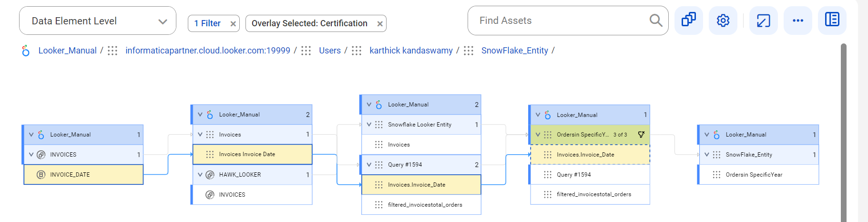
Task: Click the 1 Filter label
Action: pos(207,23)
